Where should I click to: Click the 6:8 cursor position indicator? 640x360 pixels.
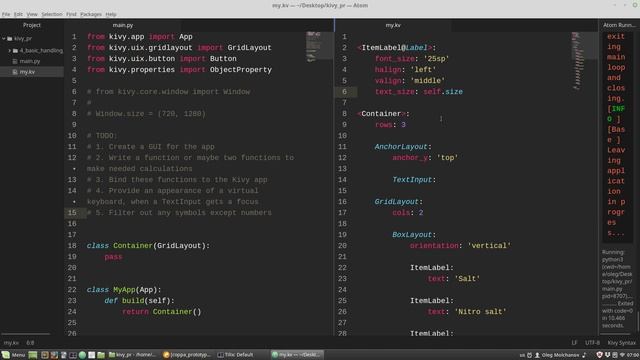point(31,343)
